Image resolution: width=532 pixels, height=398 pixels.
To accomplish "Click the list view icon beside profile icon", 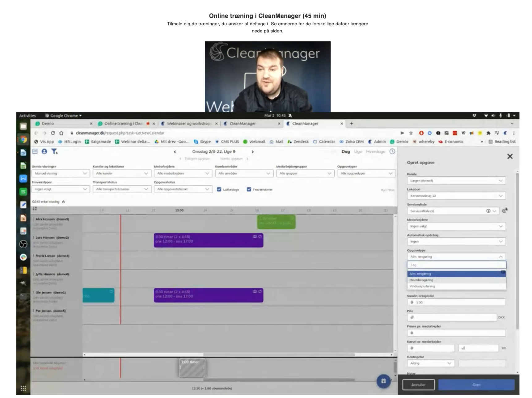I will click(35, 151).
